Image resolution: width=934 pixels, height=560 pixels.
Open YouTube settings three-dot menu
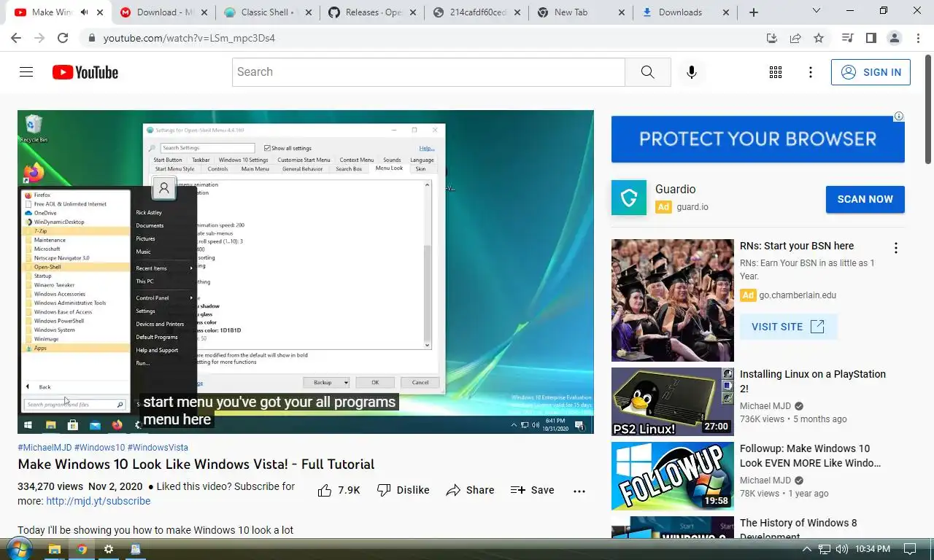[x=811, y=72]
